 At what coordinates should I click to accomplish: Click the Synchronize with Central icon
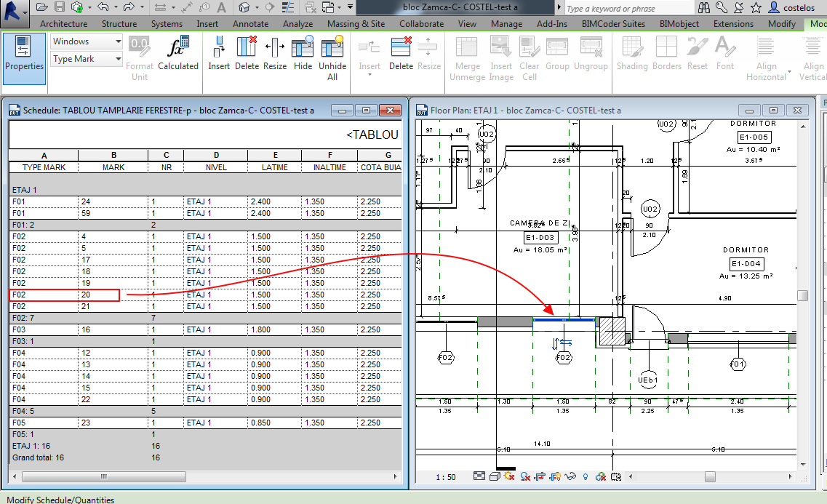pos(77,7)
